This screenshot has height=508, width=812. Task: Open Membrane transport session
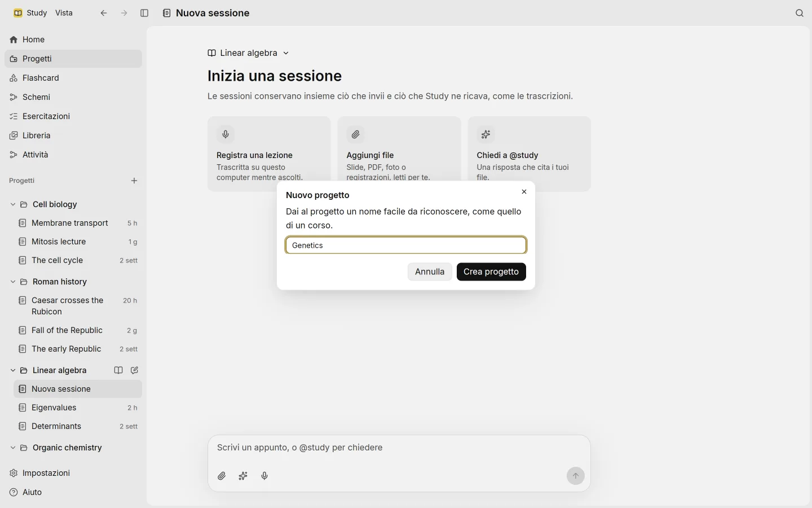coord(78,223)
